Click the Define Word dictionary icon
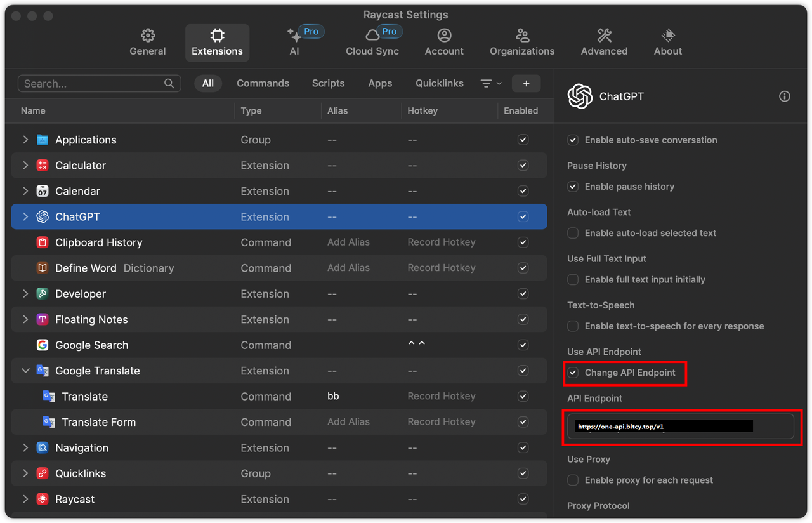The width and height of the screenshot is (812, 523). (43, 268)
